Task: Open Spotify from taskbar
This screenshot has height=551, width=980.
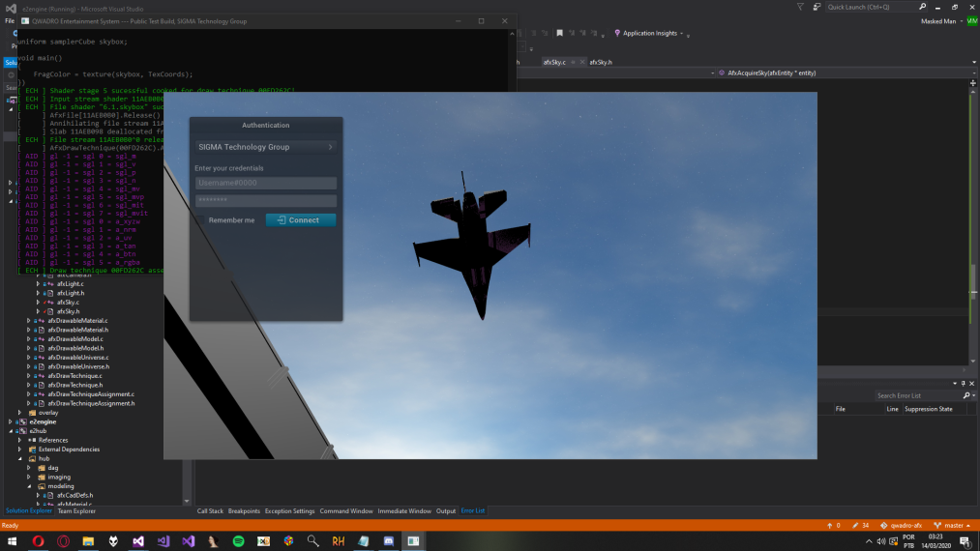Action: pyautogui.click(x=238, y=541)
